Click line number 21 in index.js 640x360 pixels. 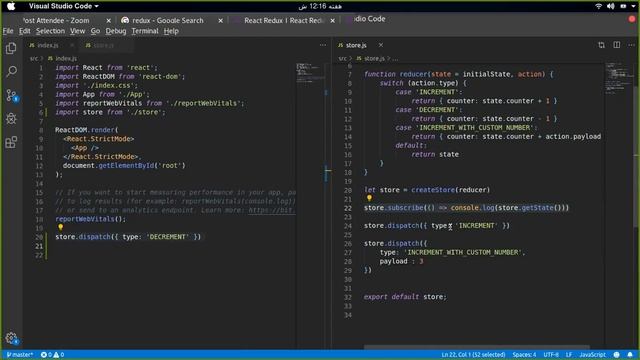tap(39, 246)
